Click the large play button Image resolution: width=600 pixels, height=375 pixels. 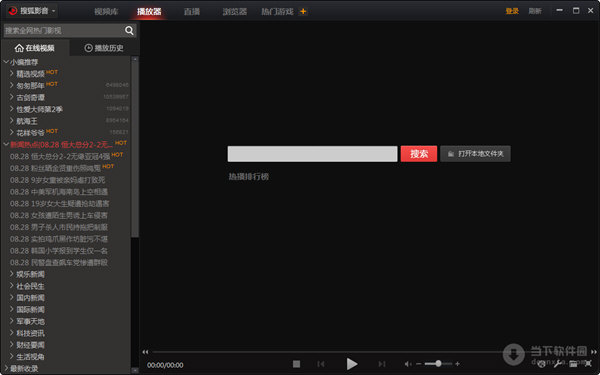point(352,364)
